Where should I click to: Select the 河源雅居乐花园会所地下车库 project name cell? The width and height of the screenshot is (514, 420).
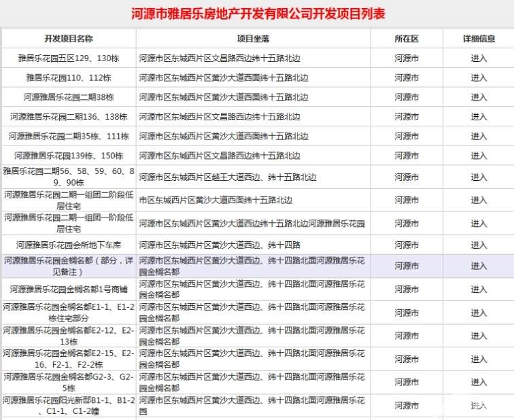[x=69, y=245]
